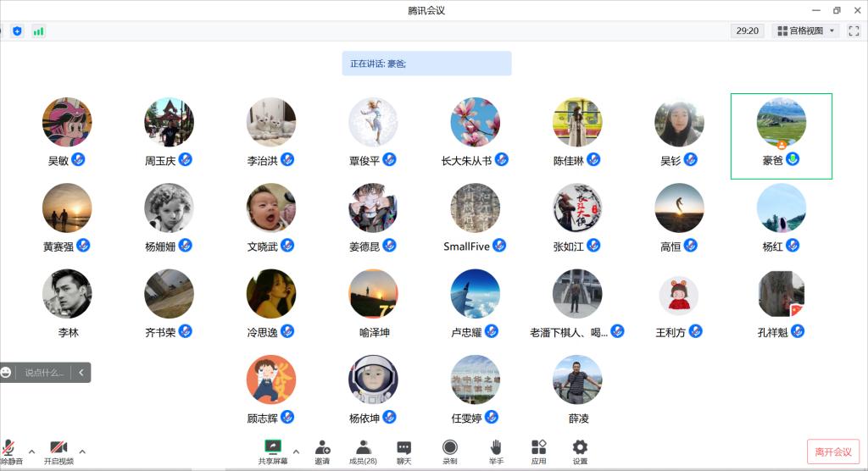Click the 说点什么 message input field
This screenshot has height=471, width=868.
(44, 372)
